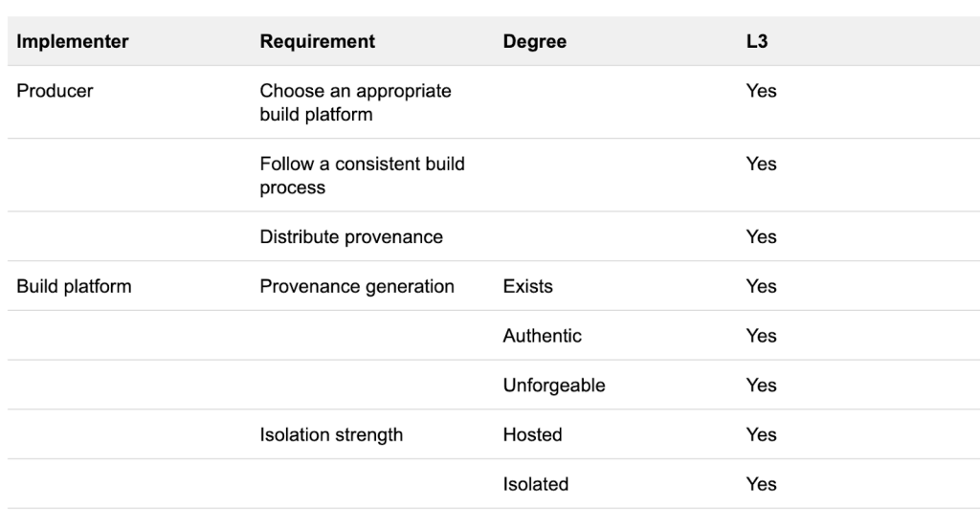Click Follow a consistent build process

[x=362, y=175]
